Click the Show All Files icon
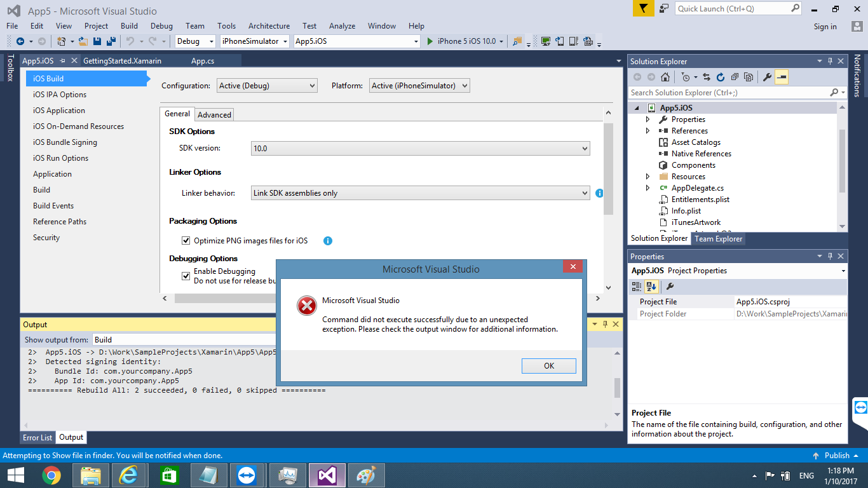This screenshot has height=488, width=868. [x=749, y=77]
